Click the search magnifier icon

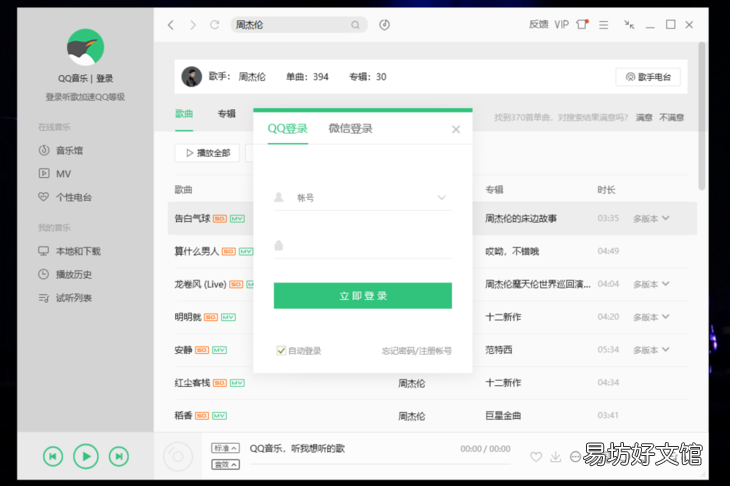point(355,25)
